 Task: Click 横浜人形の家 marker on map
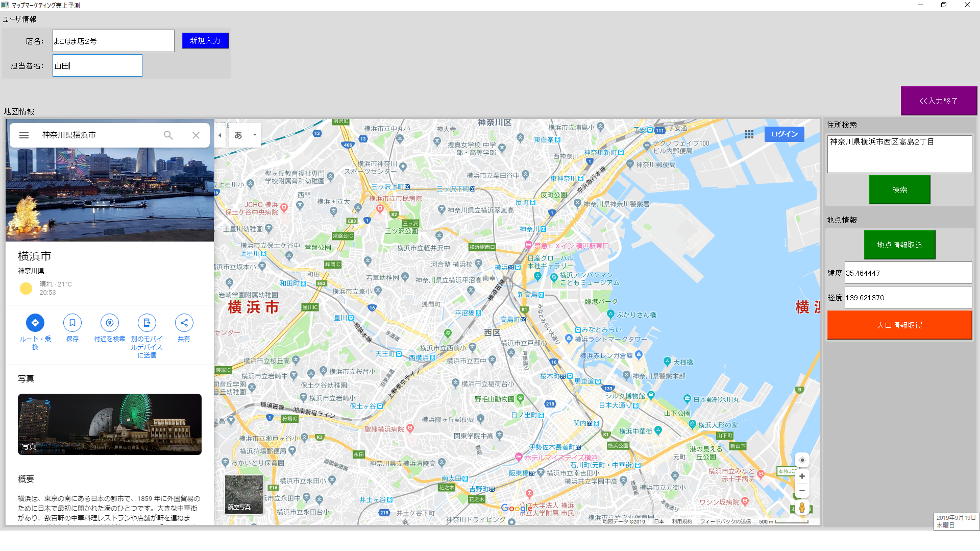point(693,424)
